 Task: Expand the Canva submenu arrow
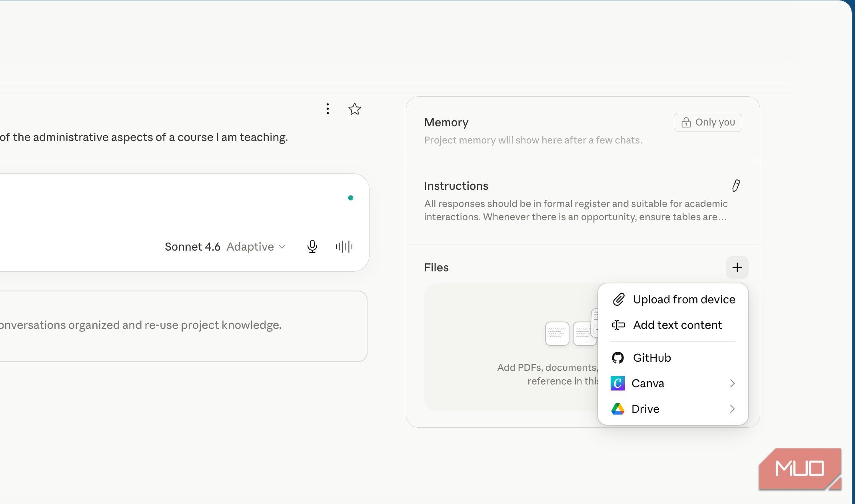[x=732, y=383]
